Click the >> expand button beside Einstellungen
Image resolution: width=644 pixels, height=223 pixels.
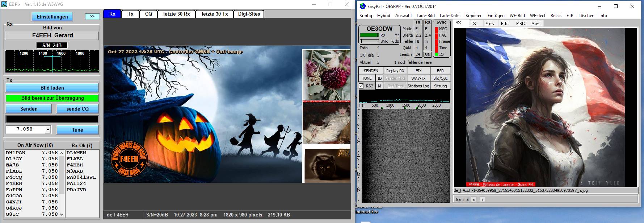coord(92,17)
